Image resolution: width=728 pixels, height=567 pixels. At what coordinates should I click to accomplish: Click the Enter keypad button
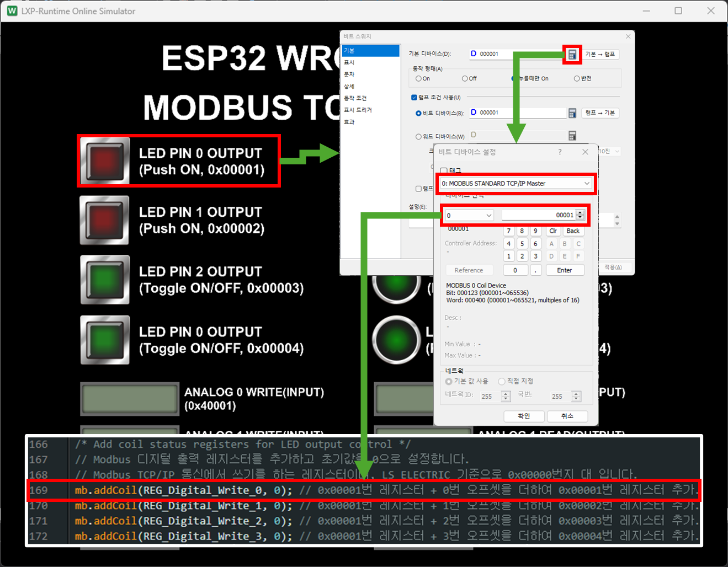pos(565,270)
